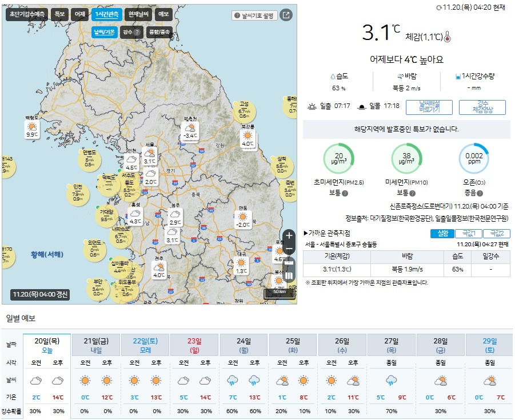This screenshot has width=515, height=420.
Task: Open 날씨해설 바로가기 link
Action: [429, 107]
